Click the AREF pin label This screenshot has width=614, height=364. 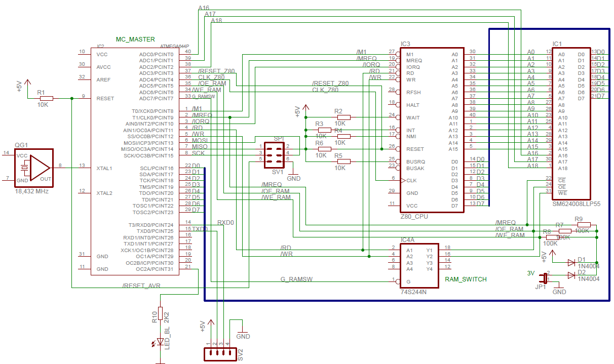[103, 79]
